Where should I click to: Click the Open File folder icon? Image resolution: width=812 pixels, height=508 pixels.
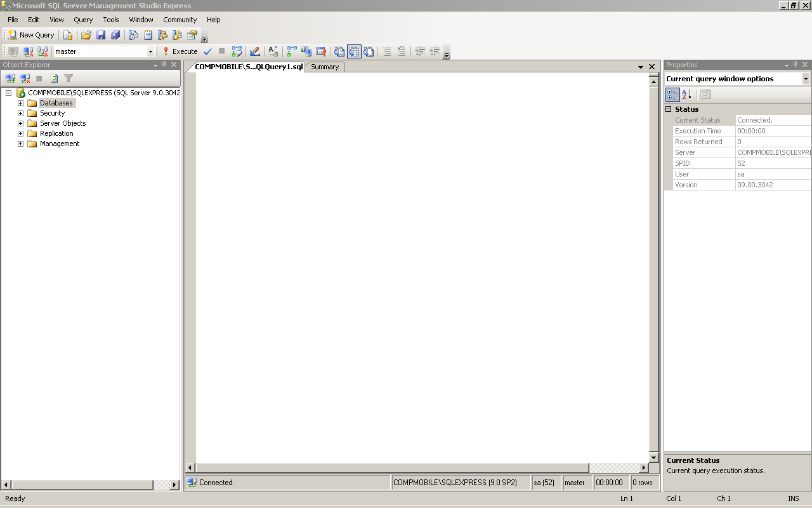point(86,35)
